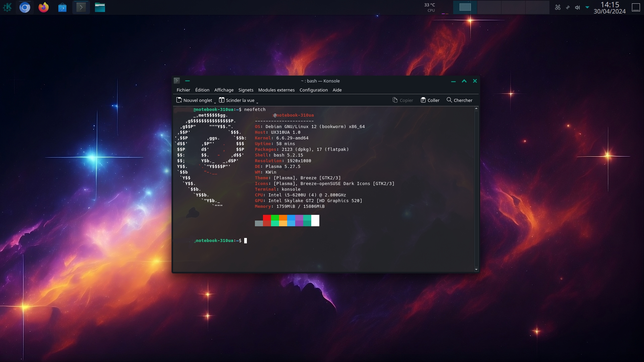Viewport: 644px width, 362px height.
Task: Open the Discover software store icon
Action: tap(62, 7)
